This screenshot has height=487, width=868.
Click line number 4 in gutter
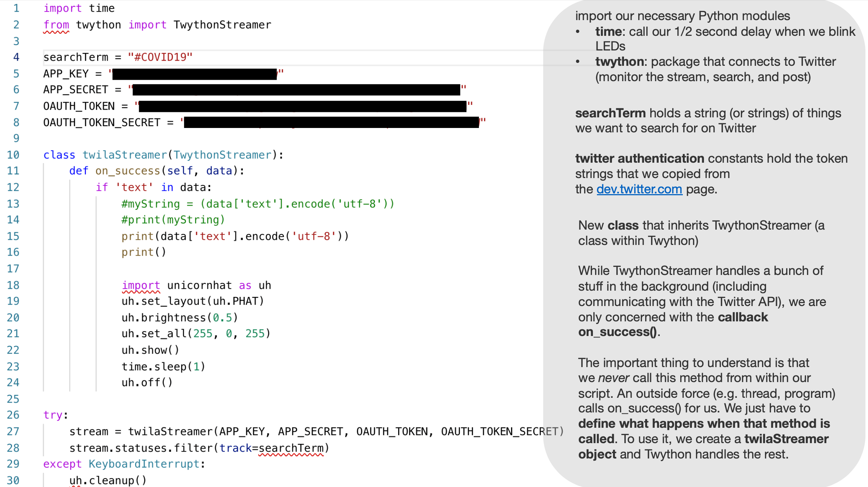point(16,57)
